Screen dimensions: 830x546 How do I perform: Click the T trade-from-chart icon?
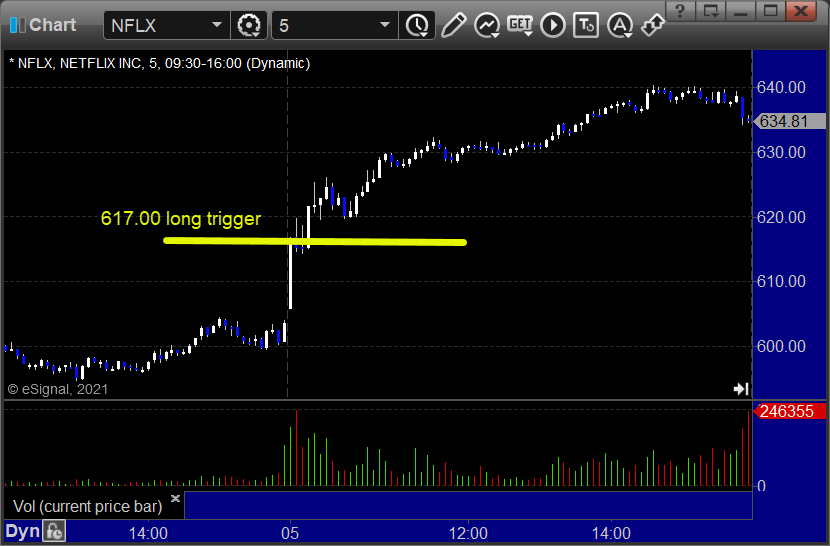click(x=586, y=25)
